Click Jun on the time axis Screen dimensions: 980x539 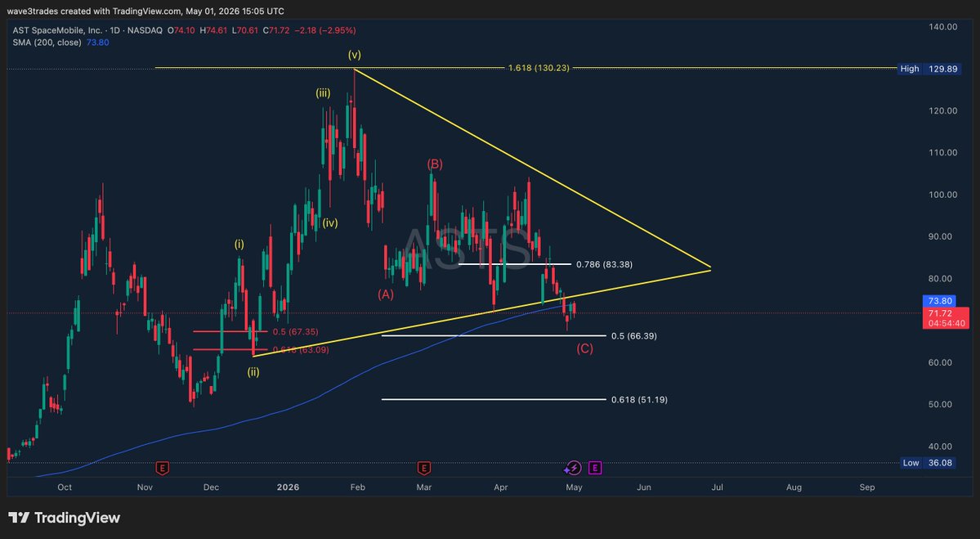pyautogui.click(x=644, y=487)
